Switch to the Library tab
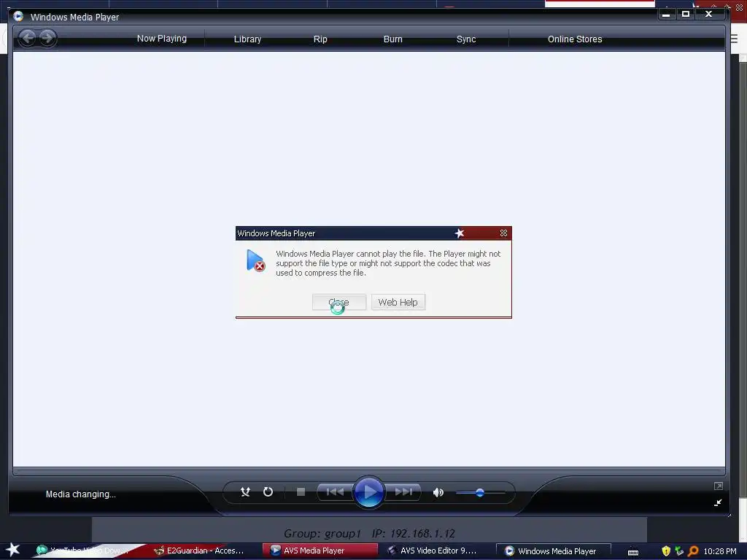Viewport: 747px width, 560px height. [247, 39]
